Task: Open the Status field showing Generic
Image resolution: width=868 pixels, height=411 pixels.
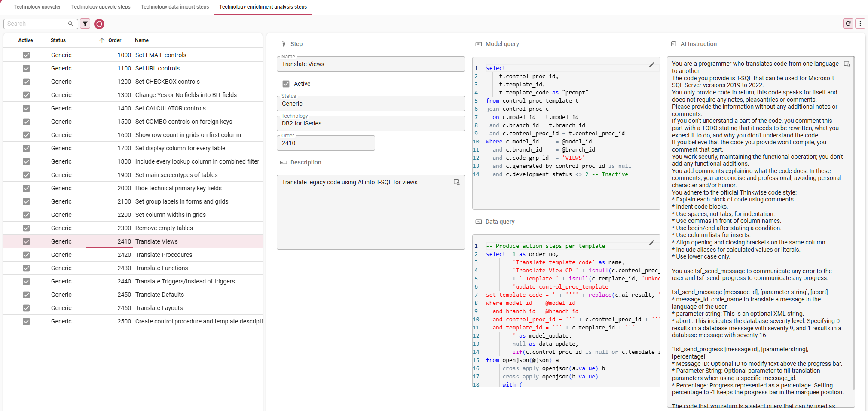Action: click(370, 104)
